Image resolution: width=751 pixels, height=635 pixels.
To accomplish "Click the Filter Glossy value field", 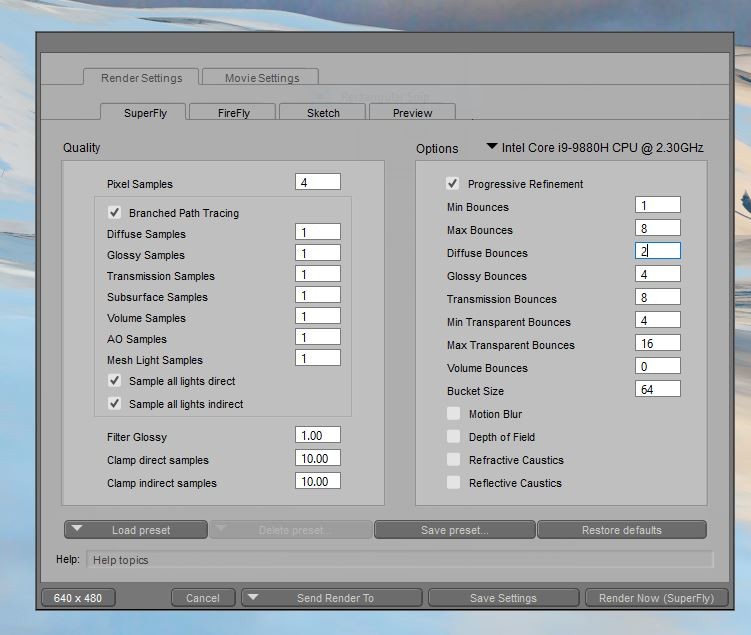I will point(318,435).
